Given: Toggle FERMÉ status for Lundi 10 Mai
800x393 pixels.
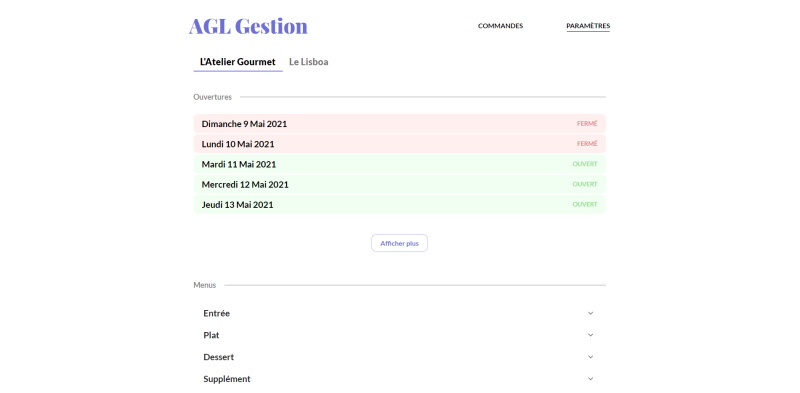Looking at the screenshot, I should (x=587, y=144).
